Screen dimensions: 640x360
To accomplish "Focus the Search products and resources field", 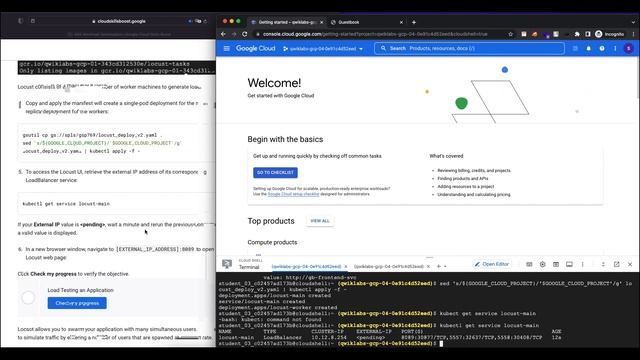I will click(x=469, y=49).
